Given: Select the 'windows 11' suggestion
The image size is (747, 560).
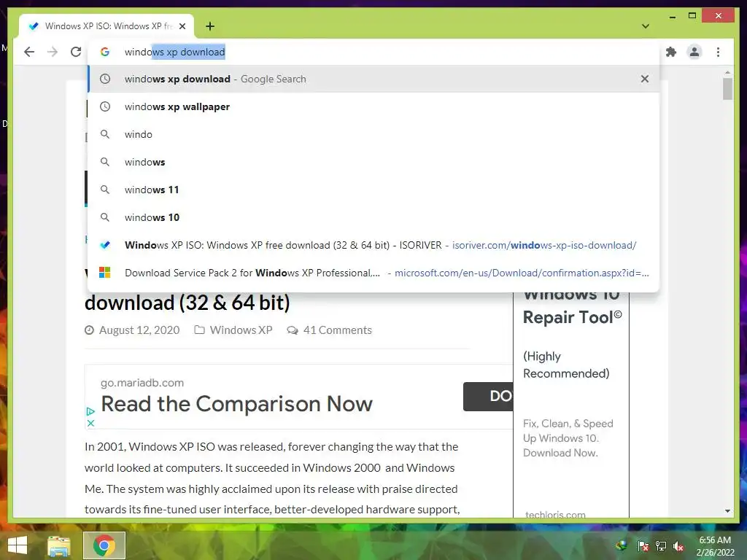Looking at the screenshot, I should [373, 190].
